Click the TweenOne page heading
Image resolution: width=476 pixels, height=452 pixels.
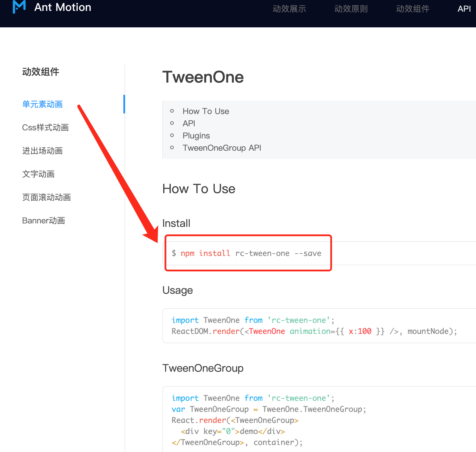click(203, 77)
